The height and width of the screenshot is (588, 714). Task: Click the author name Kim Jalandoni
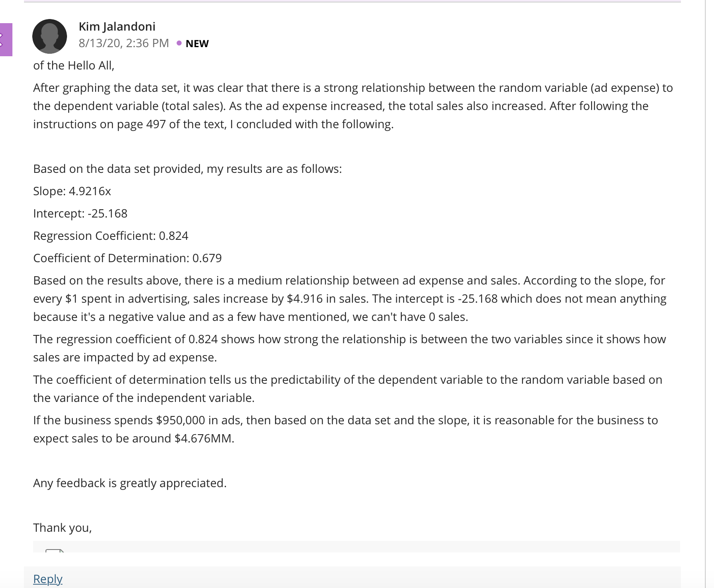click(117, 26)
